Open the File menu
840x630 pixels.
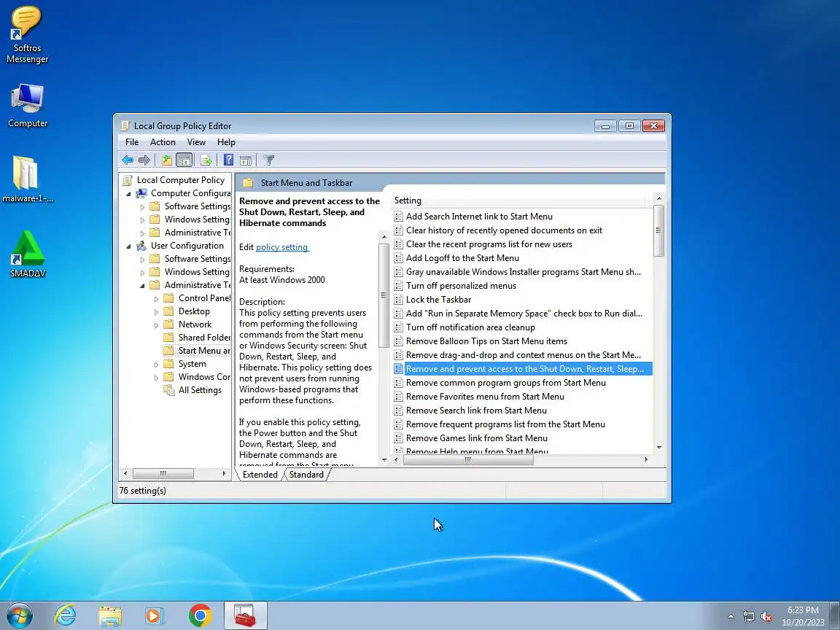(132, 142)
